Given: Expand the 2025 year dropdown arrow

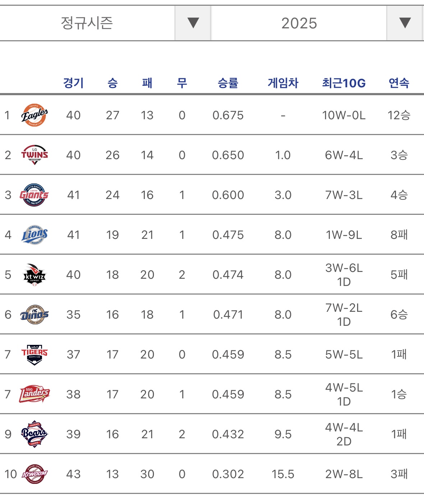Looking at the screenshot, I should tap(405, 23).
